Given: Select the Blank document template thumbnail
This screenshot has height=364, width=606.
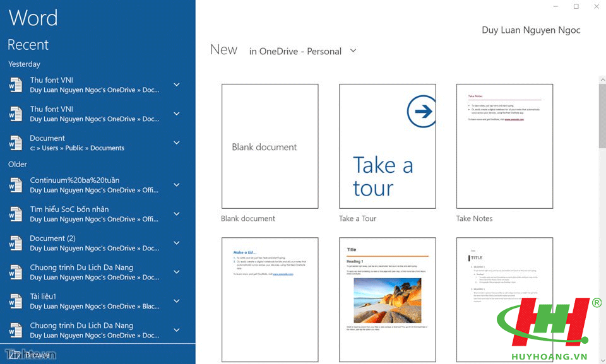Looking at the screenshot, I should click(270, 146).
